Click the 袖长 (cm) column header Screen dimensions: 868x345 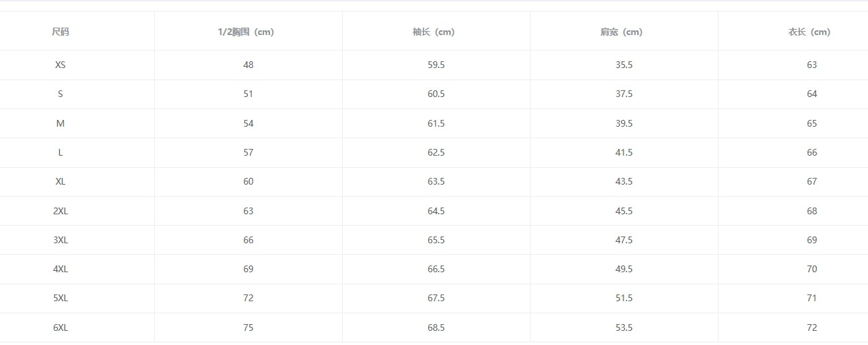pos(436,32)
